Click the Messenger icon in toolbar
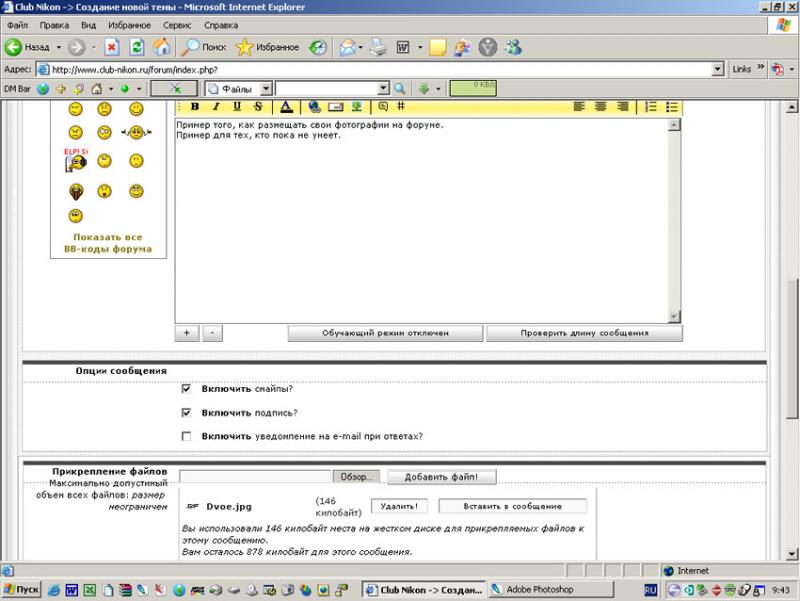This screenshot has width=800, height=601. pyautogui.click(x=513, y=47)
